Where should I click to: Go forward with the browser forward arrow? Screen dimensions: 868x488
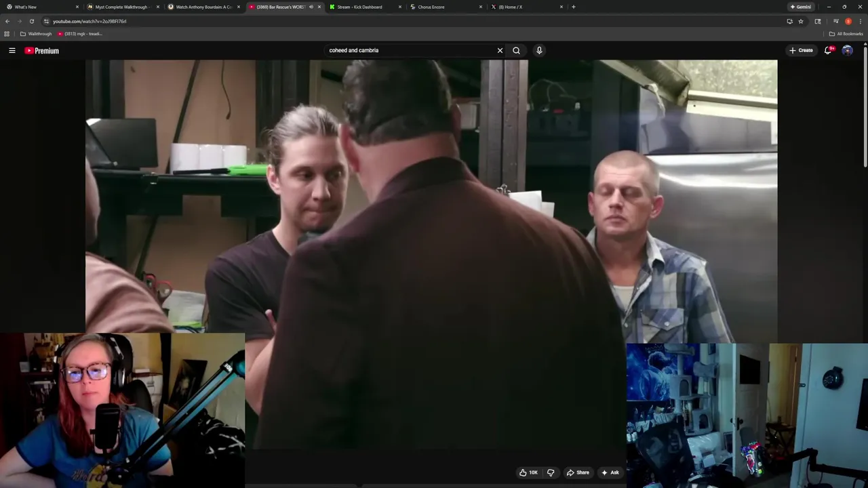point(19,21)
